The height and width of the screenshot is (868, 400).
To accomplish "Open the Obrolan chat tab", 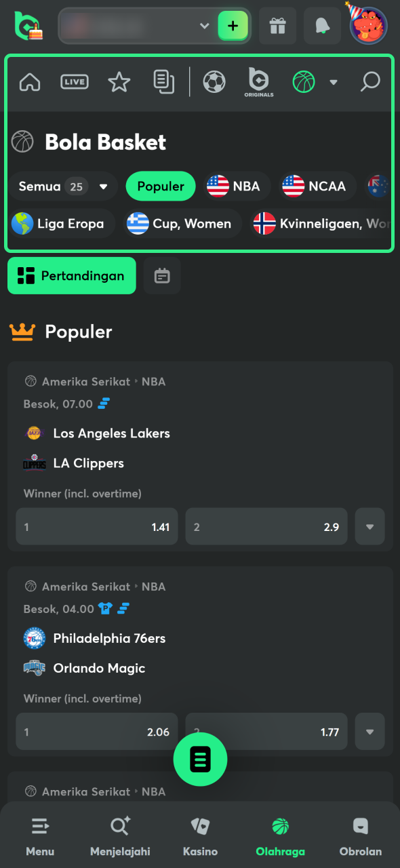I will pos(361,837).
